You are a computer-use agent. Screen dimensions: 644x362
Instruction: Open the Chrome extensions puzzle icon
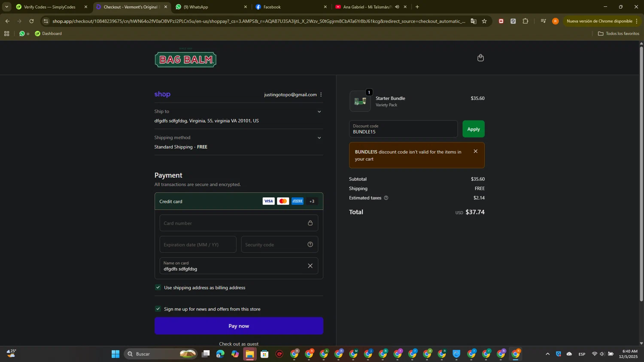(x=525, y=21)
